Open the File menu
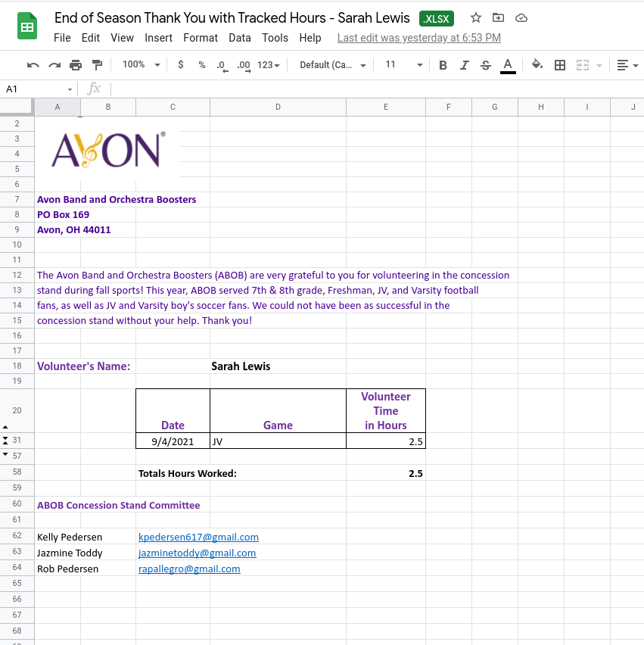Viewport: 644px width, 645px height. (x=62, y=38)
